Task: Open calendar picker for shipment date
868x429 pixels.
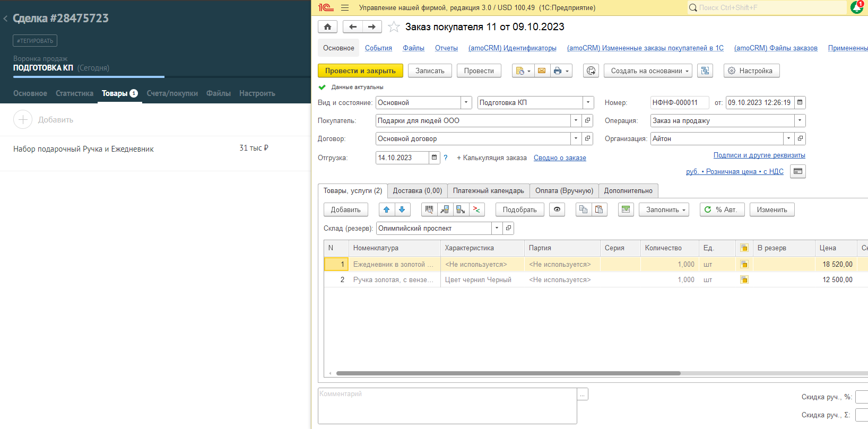Action: 434,157
